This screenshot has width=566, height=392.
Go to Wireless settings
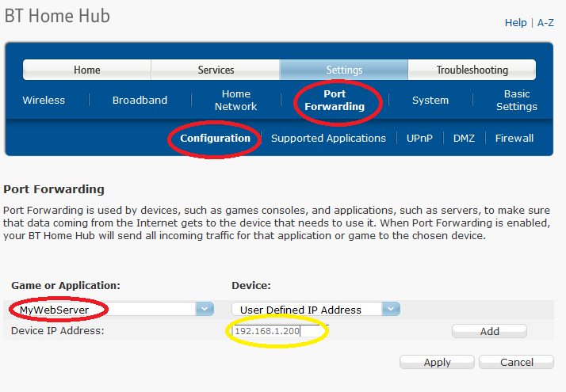tap(44, 101)
